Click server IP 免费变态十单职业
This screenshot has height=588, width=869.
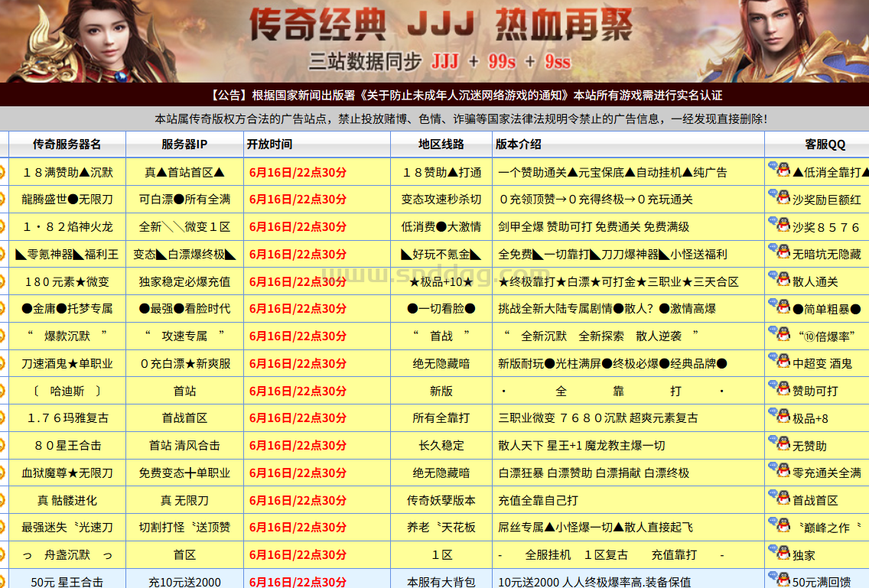[184, 473]
